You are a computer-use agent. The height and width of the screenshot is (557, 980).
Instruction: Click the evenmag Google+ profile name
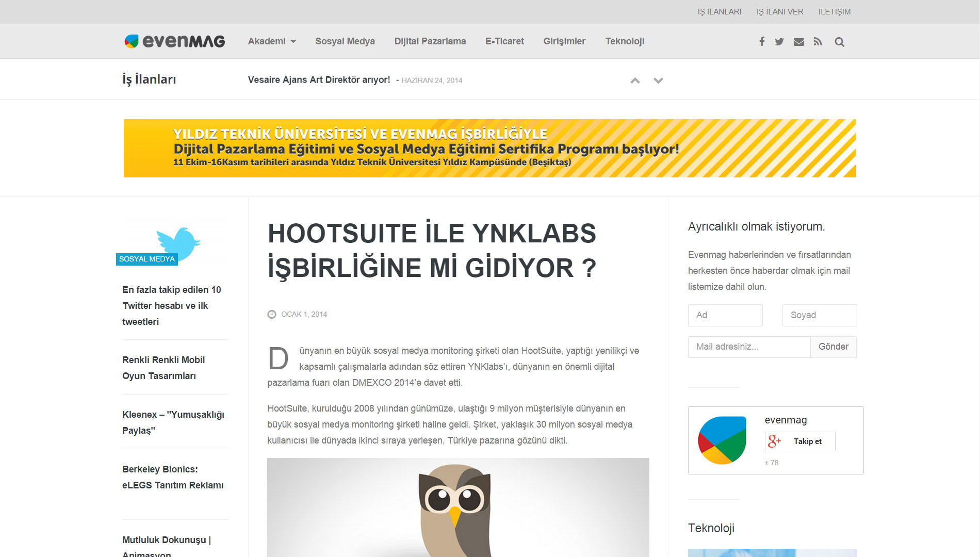point(786,420)
